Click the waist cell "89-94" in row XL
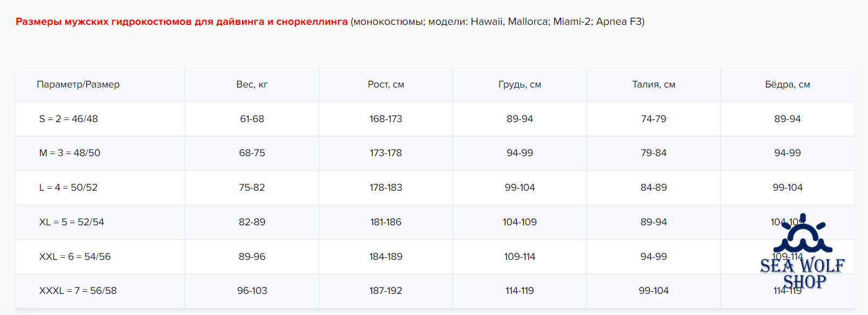 (x=654, y=222)
